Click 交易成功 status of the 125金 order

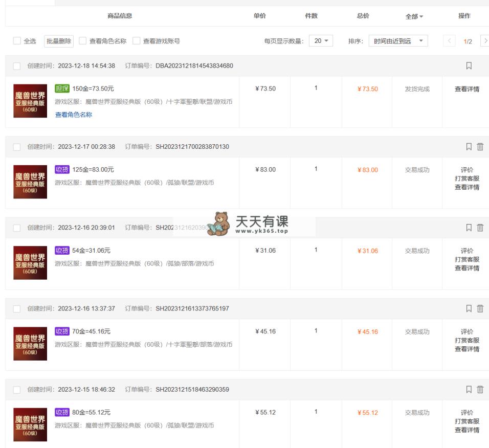[x=417, y=170]
